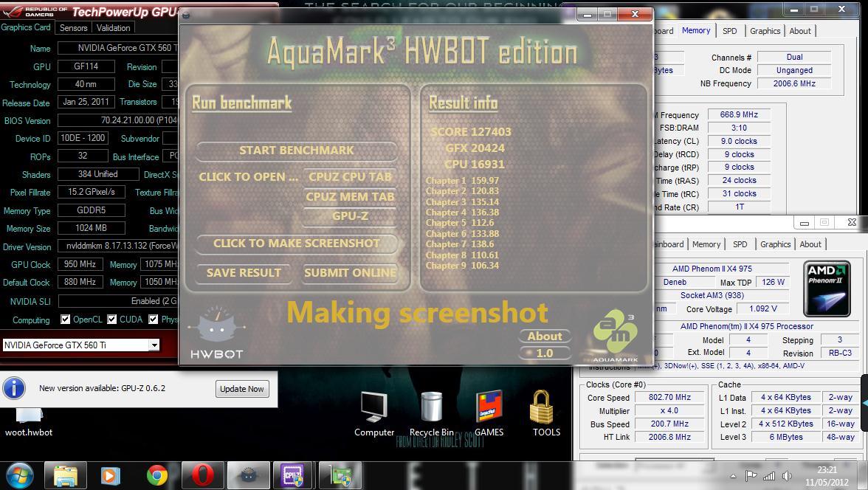Click the Republic of Gamers logo
868x490 pixels.
(x=34, y=11)
